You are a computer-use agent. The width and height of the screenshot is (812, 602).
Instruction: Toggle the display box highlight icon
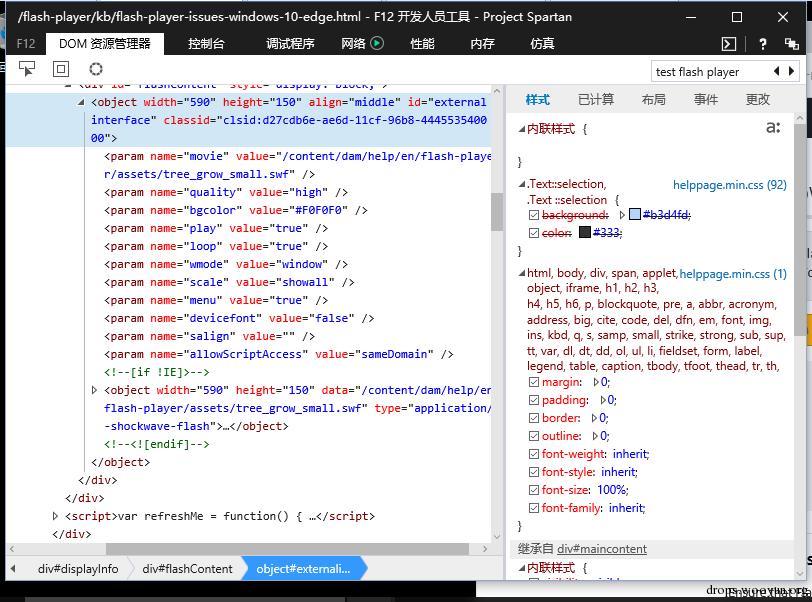coord(61,69)
